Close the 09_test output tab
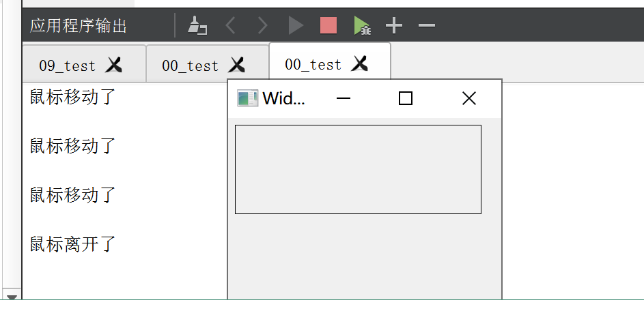The width and height of the screenshot is (644, 313). [113, 65]
